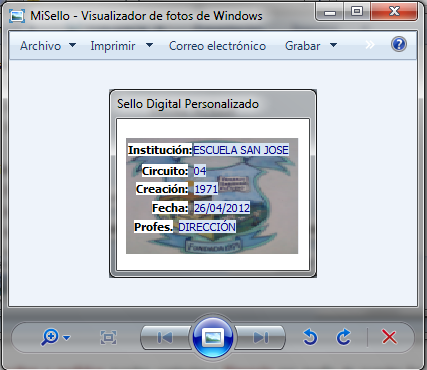Go to the previous photo
This screenshot has height=370, width=427.
pos(165,338)
